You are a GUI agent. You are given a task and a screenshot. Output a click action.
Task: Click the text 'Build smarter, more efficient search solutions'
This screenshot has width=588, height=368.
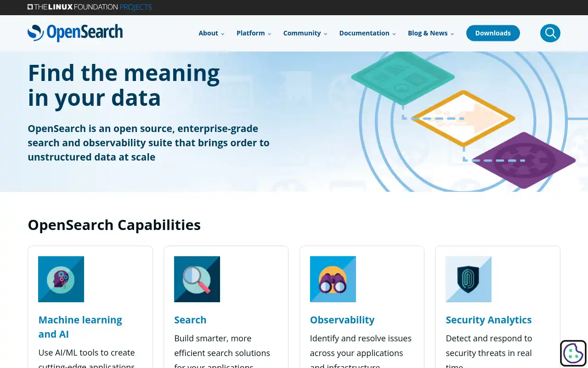[222, 345]
